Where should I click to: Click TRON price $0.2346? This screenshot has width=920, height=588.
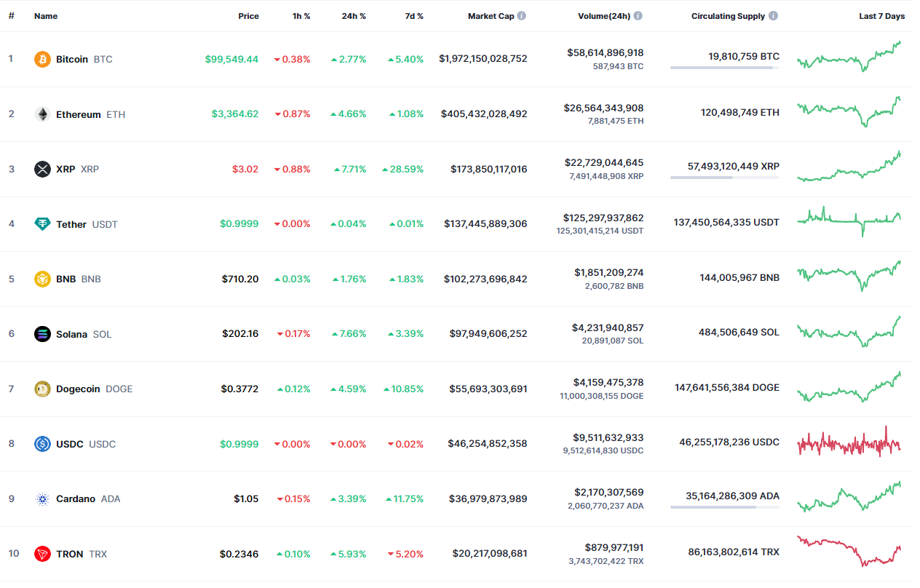click(x=239, y=554)
